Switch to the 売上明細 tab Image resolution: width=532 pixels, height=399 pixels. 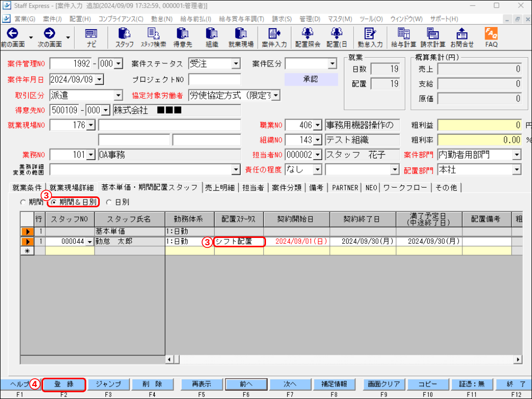pyautogui.click(x=220, y=188)
